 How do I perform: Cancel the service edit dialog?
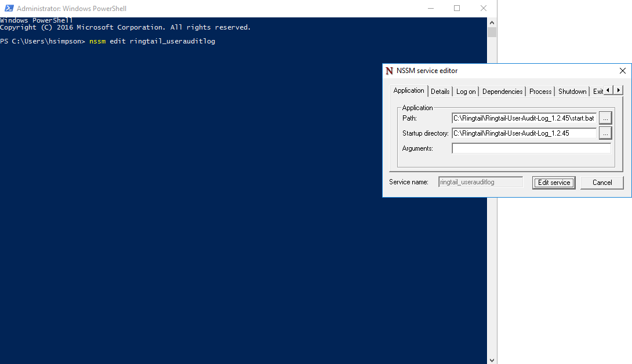click(602, 183)
